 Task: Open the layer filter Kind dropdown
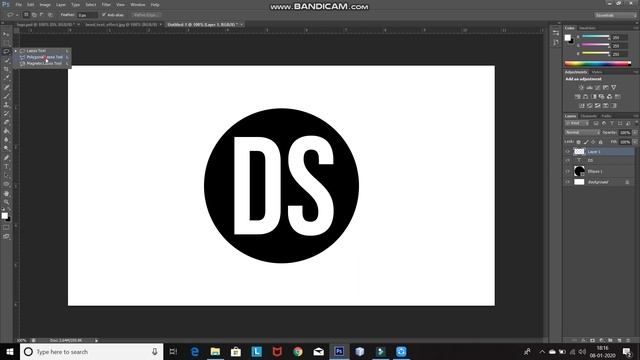(x=577, y=123)
